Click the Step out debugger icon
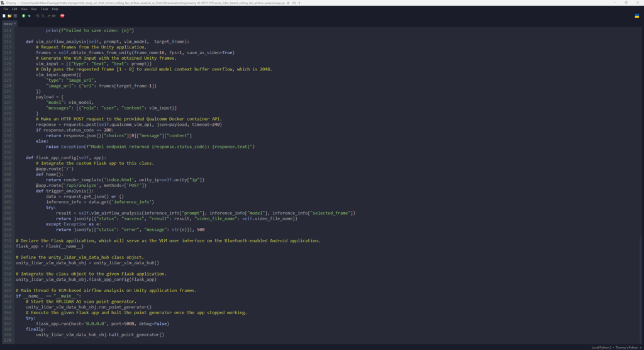Screen dimensions: 644x350 48,16
